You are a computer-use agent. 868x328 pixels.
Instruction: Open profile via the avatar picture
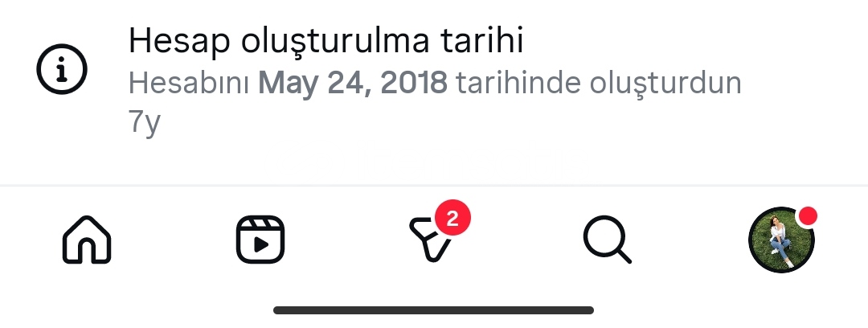pyautogui.click(x=781, y=240)
